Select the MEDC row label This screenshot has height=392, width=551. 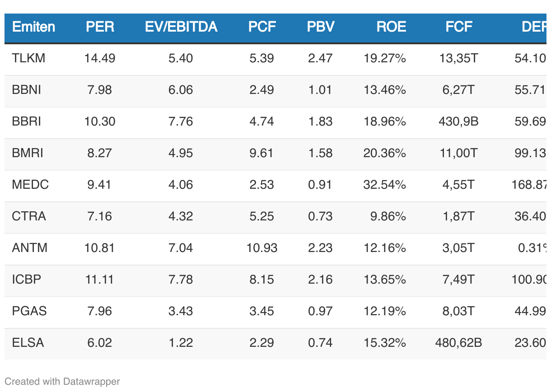pyautogui.click(x=30, y=185)
